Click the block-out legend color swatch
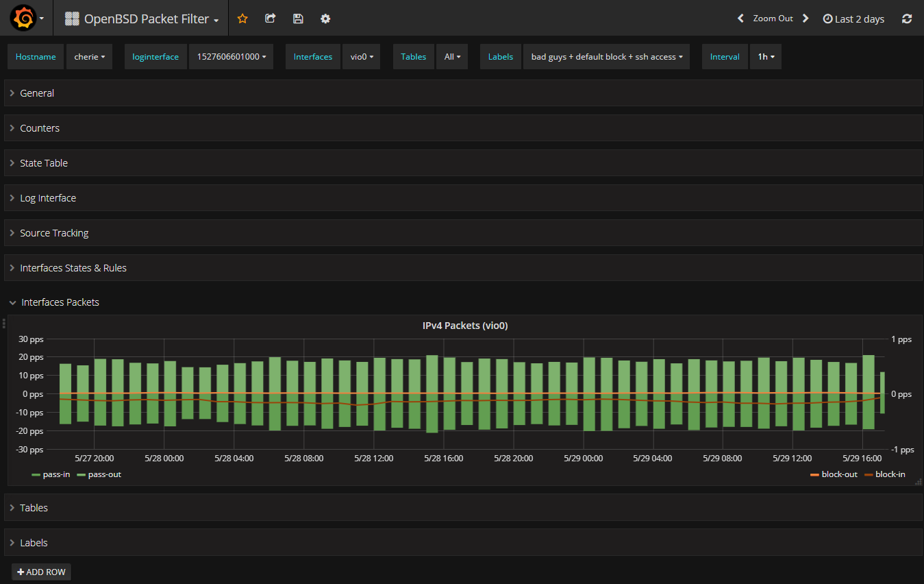 coord(814,474)
